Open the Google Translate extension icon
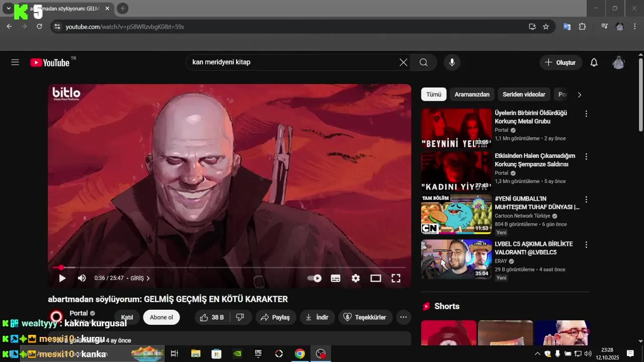This screenshot has height=362, width=644. 567,27
